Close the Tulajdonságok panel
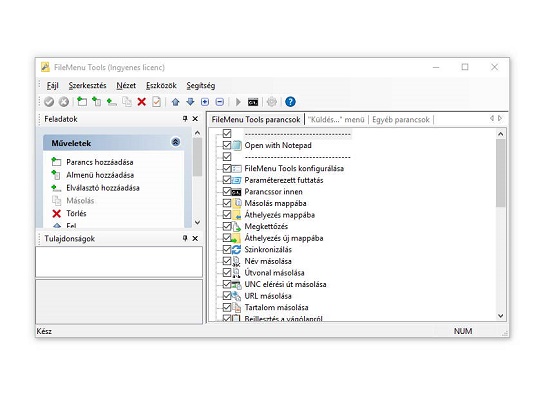The width and height of the screenshot is (550, 399). click(195, 238)
